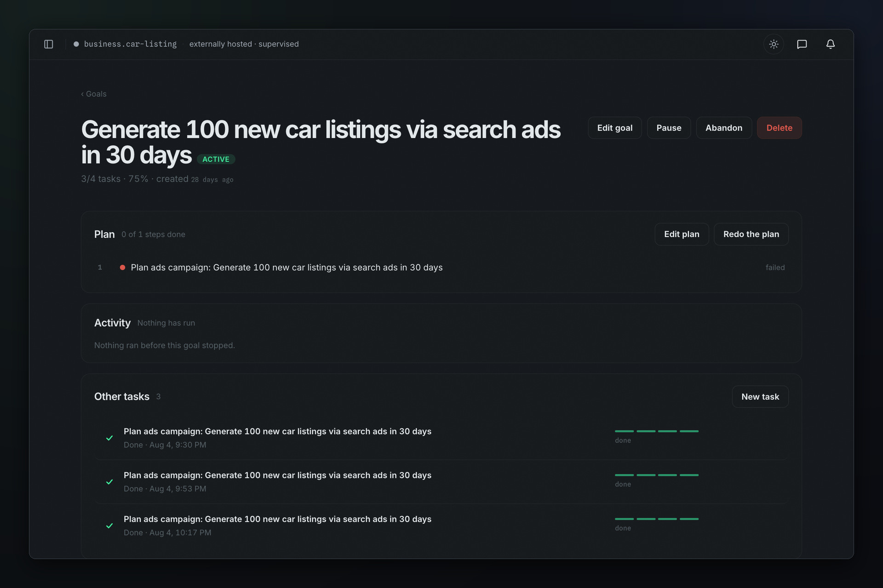
Task: Click the 'failed' status label
Action: (775, 268)
